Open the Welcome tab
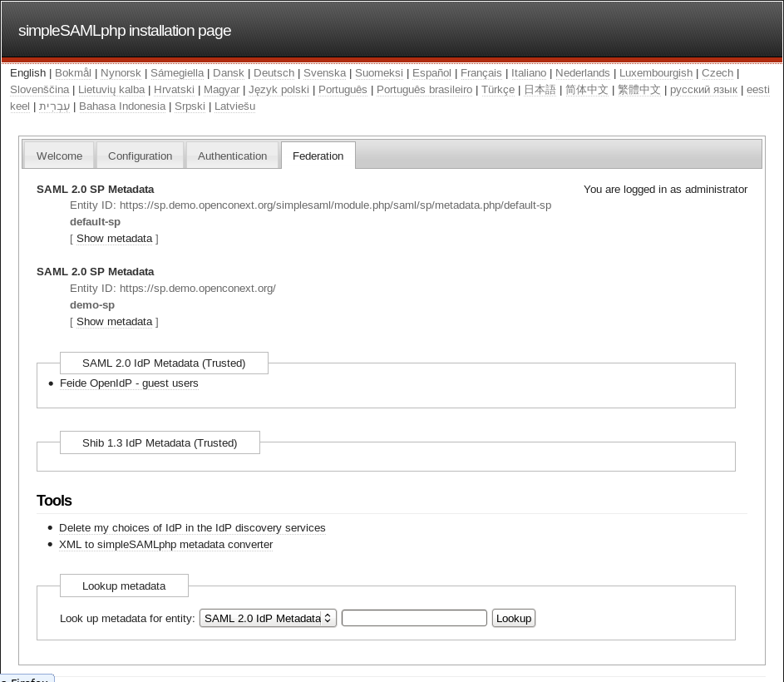This screenshot has width=784, height=682. coord(59,156)
